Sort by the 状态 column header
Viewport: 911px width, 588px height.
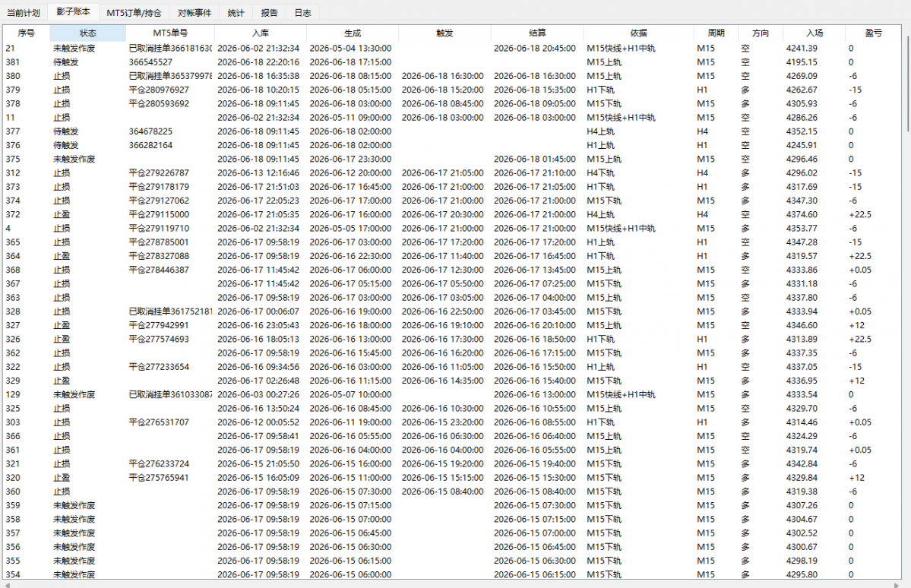coord(87,33)
